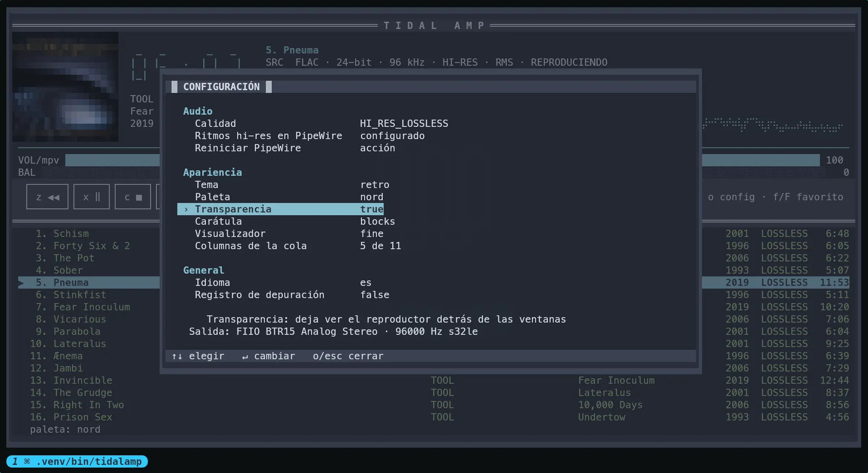Click the o config shortcut hint
Viewport: 868px width, 473px height.
click(x=731, y=197)
